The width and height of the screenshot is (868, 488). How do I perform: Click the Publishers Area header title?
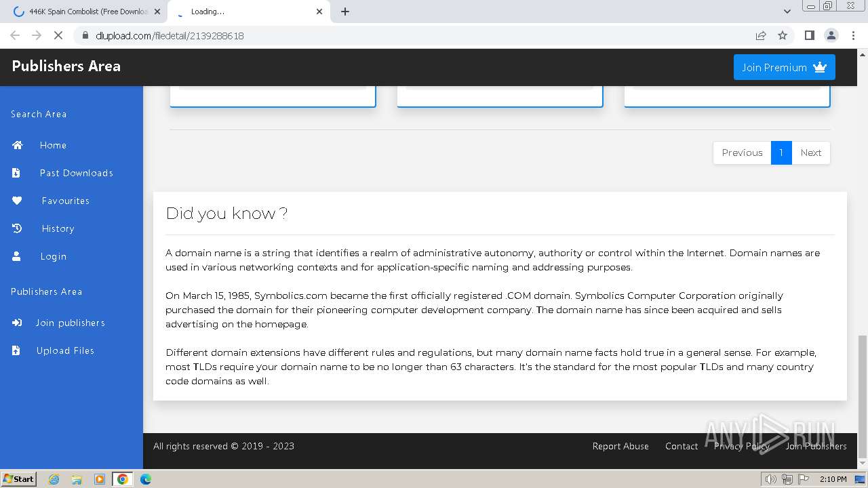[x=66, y=66]
